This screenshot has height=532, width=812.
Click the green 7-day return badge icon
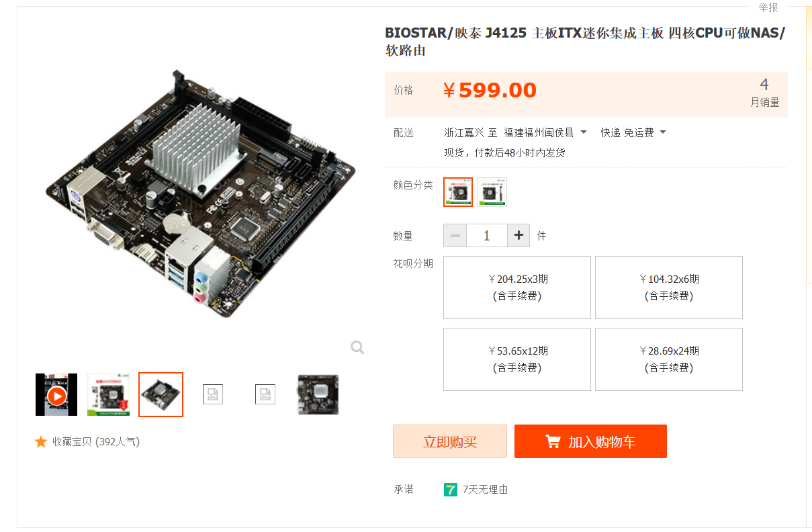451,490
